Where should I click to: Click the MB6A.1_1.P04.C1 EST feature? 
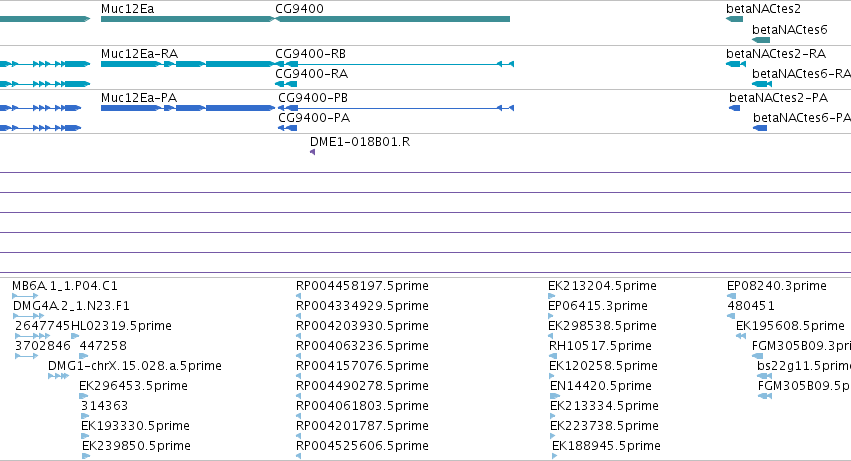click(25, 296)
